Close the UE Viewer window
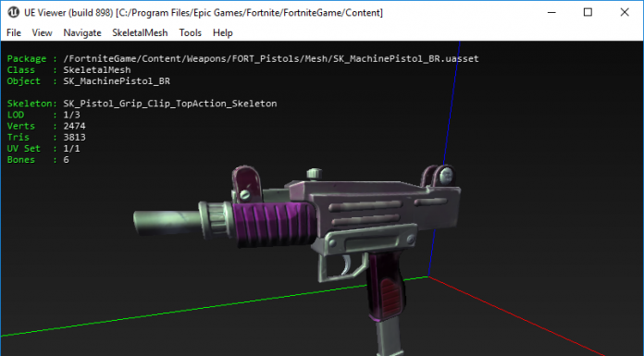The width and height of the screenshot is (644, 356). tap(625, 12)
